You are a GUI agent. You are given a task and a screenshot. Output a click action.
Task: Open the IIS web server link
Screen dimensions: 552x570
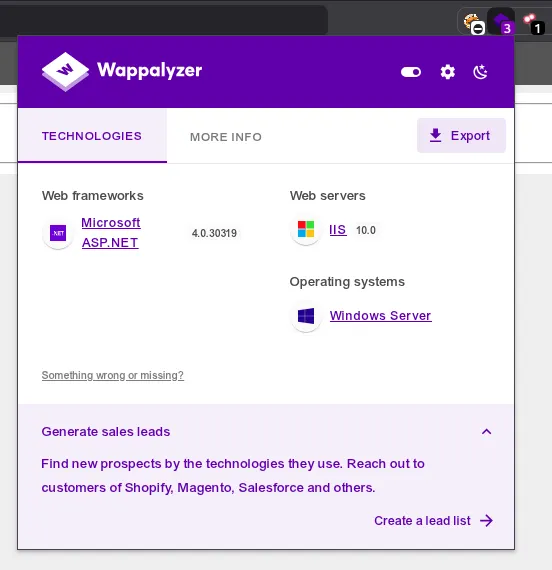tap(338, 230)
